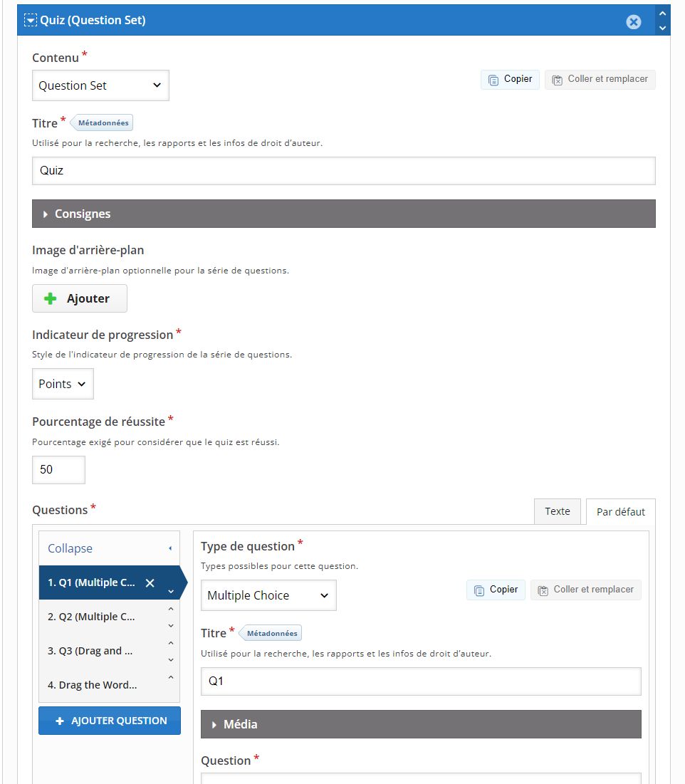Click the top Copier copy button

[510, 79]
